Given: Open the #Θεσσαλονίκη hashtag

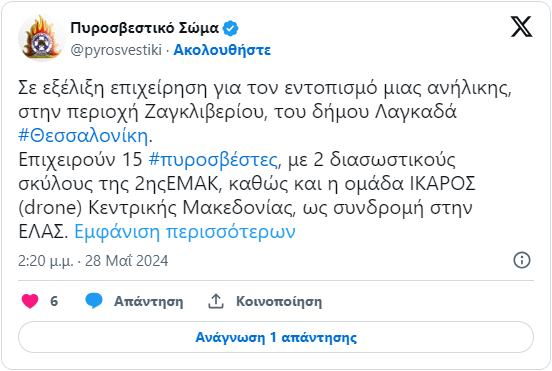Looking at the screenshot, I should click(83, 136).
